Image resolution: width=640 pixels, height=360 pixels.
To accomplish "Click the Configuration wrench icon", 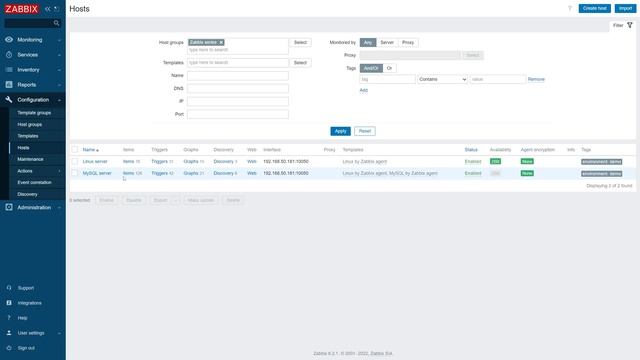I will click(9, 100).
